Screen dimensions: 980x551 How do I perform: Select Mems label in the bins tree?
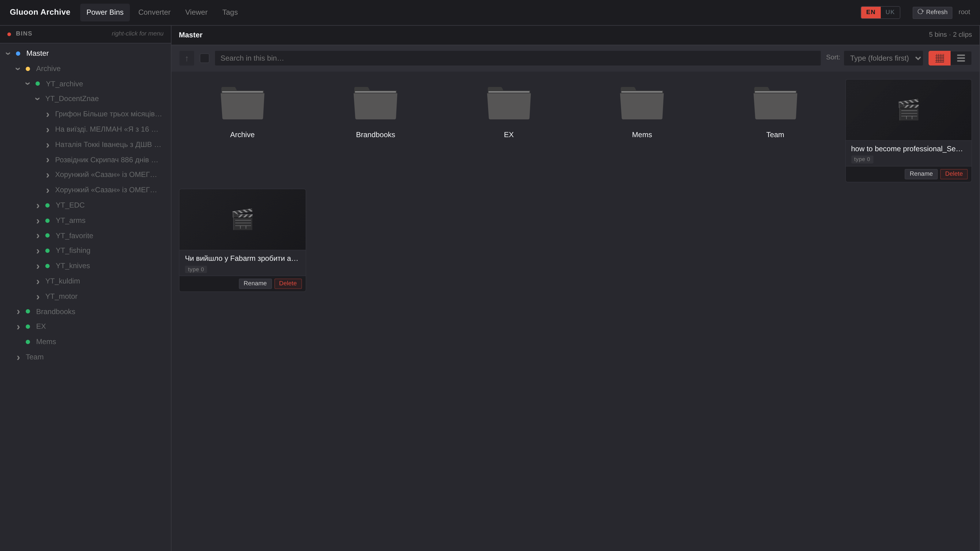click(46, 342)
